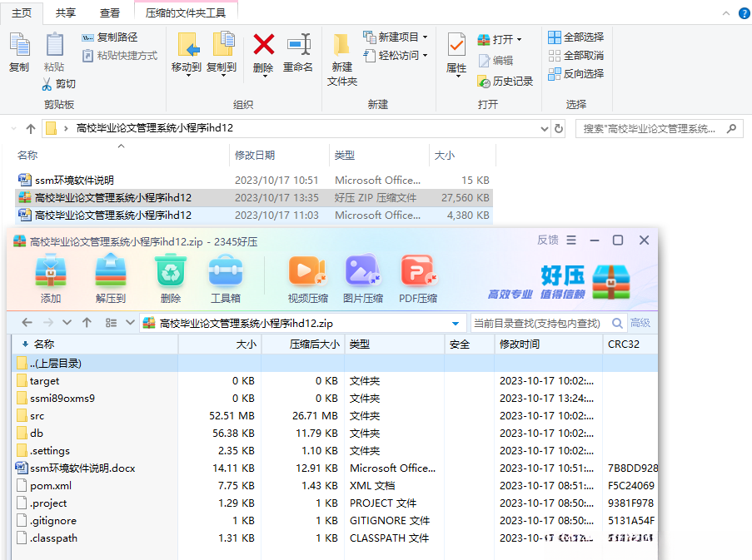The height and width of the screenshot is (560, 752).
Task: Select the target folder in archive
Action: (334, 381)
